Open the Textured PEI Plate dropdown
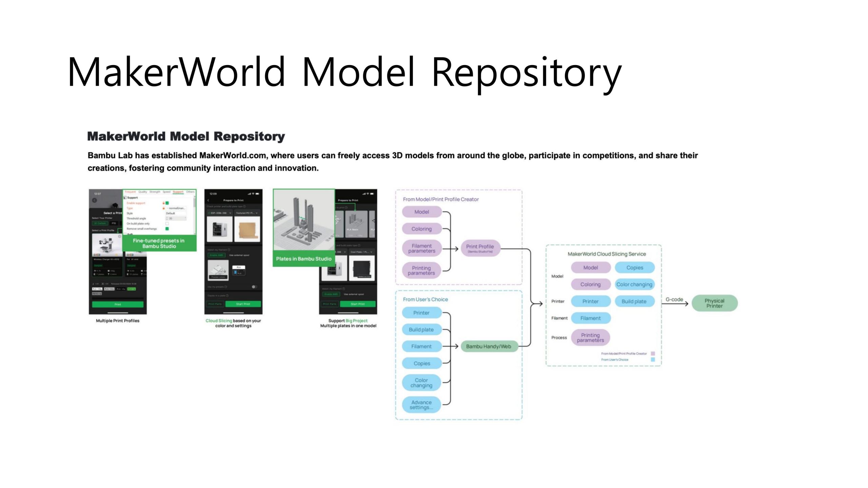Image resolution: width=868 pixels, height=488 pixels. pos(247,213)
